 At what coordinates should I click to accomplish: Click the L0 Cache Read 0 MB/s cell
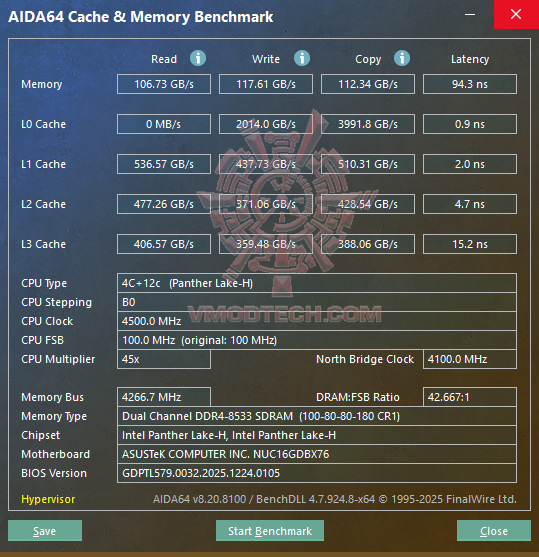click(164, 124)
